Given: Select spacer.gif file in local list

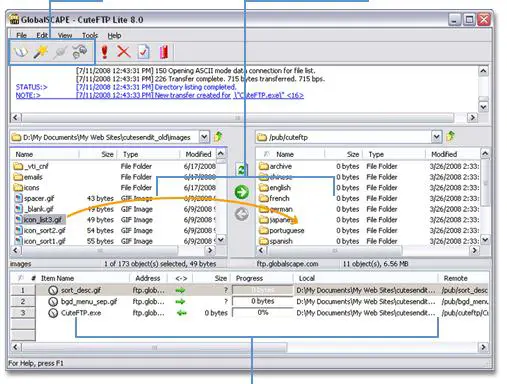Looking at the screenshot, I should click(x=34, y=198).
